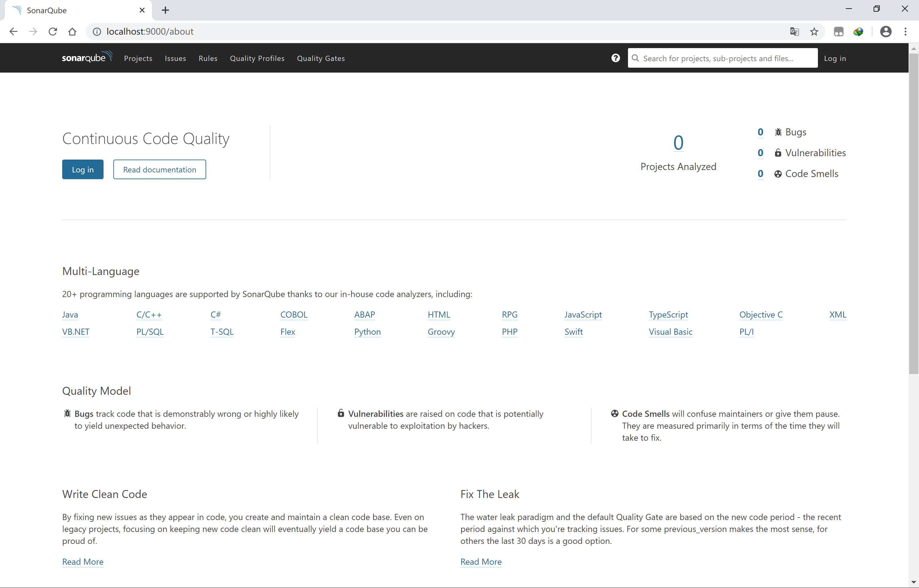Click the Read documentation button
This screenshot has width=919, height=588.
pos(160,170)
